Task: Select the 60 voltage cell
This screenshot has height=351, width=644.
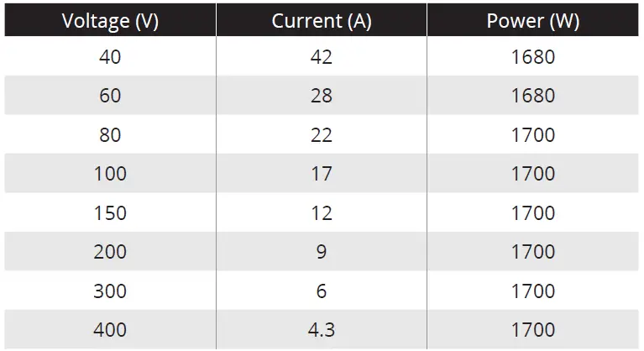Action: [x=110, y=96]
